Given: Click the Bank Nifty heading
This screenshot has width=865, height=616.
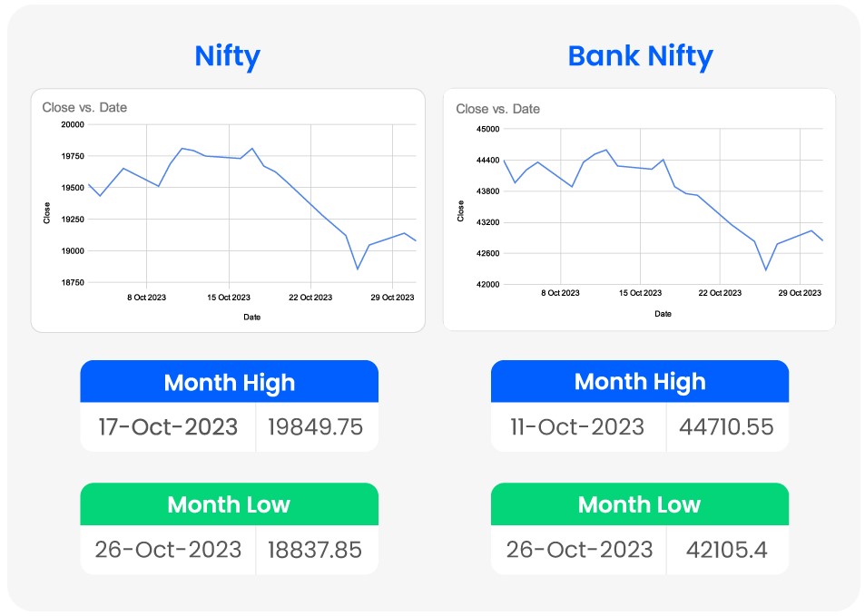Looking at the screenshot, I should (640, 57).
